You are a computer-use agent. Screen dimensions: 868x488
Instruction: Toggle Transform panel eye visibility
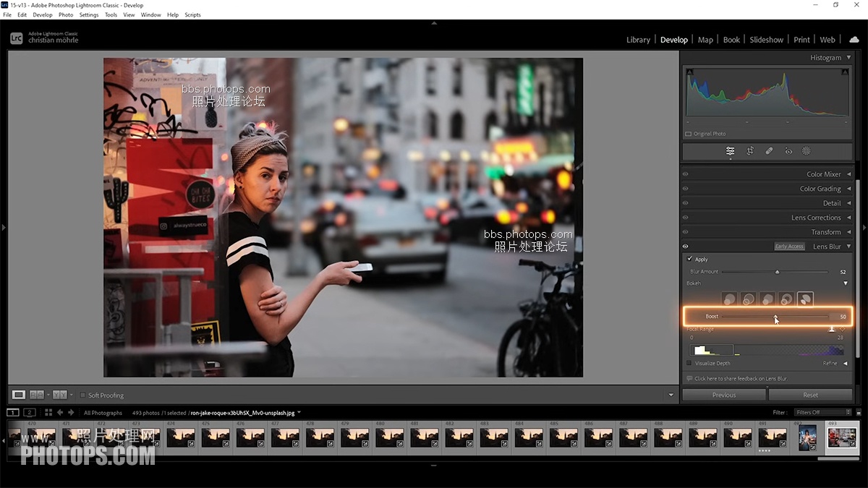[686, 232]
